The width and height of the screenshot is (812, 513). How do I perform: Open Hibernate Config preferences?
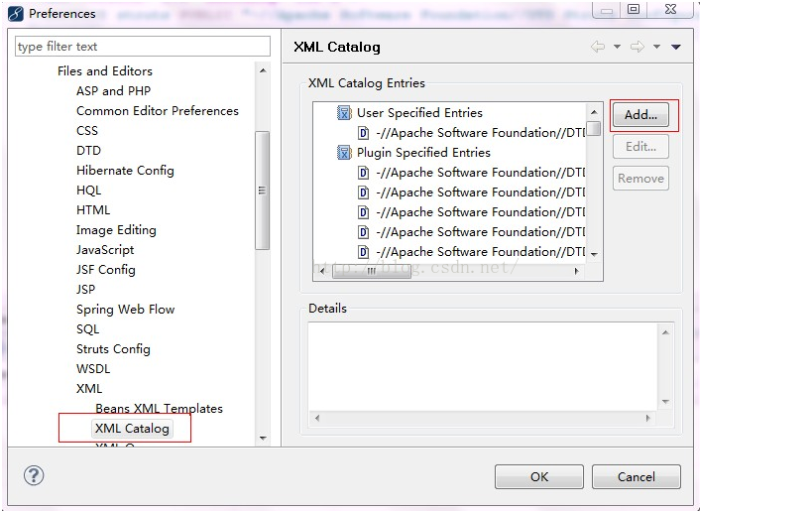pyautogui.click(x=125, y=171)
